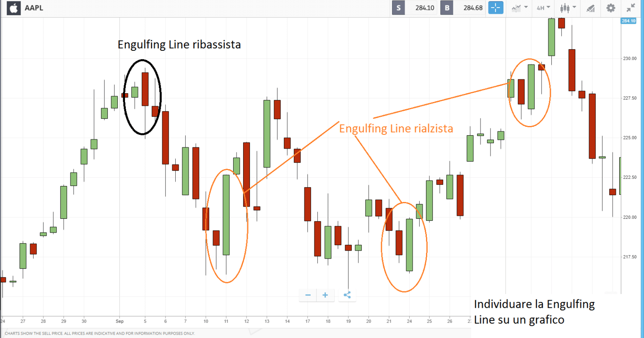Toggle the blue crosshair cursor tool
This screenshot has height=338, width=644.
[496, 8]
